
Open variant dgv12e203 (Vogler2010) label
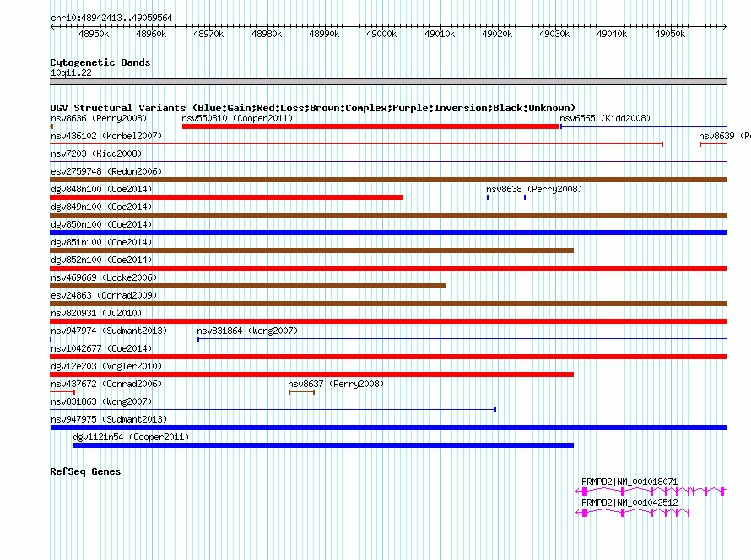(106, 366)
